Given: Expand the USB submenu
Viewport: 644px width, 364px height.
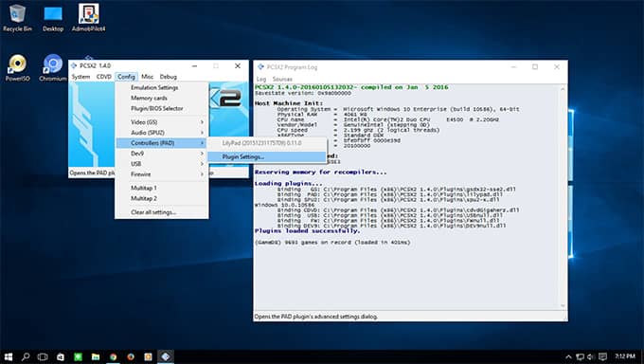Looking at the screenshot, I should [162, 164].
